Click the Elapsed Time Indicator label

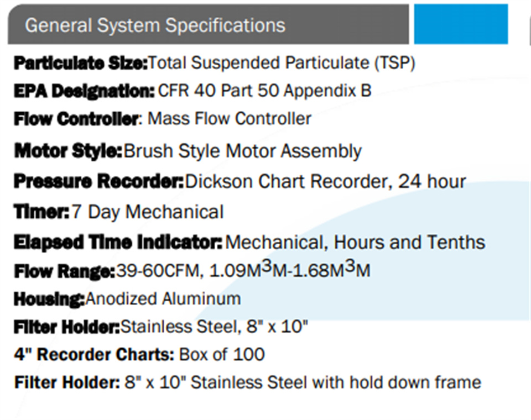click(118, 242)
